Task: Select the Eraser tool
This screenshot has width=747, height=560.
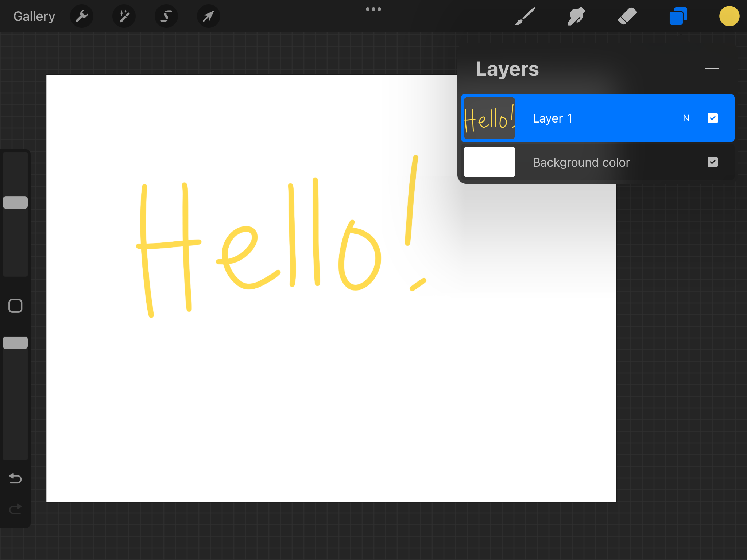Action: pos(627,16)
